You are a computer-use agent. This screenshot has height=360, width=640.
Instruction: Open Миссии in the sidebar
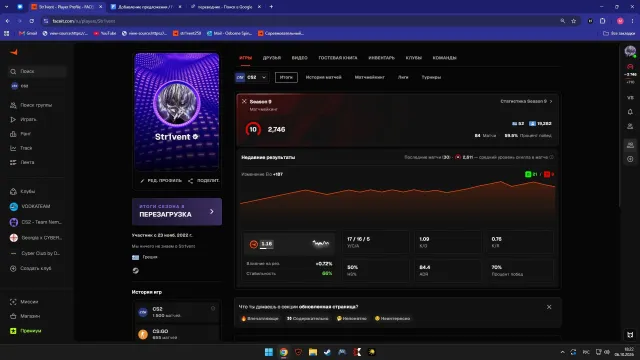click(24, 302)
